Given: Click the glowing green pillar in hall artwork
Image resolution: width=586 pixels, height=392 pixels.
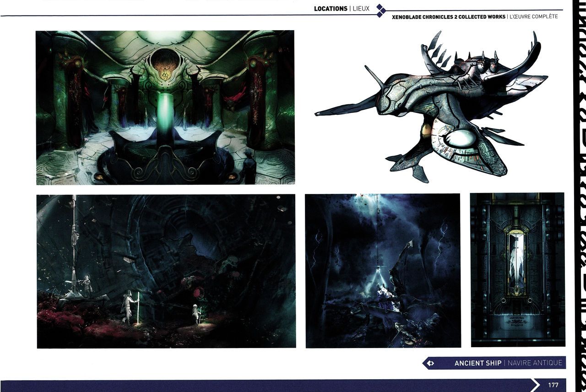Looking at the screenshot, I should 164,110.
